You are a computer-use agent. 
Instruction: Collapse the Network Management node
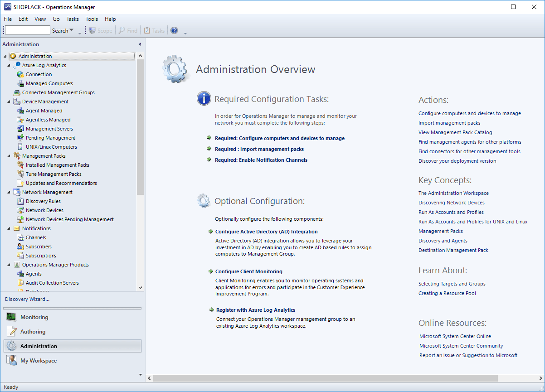tap(9, 192)
